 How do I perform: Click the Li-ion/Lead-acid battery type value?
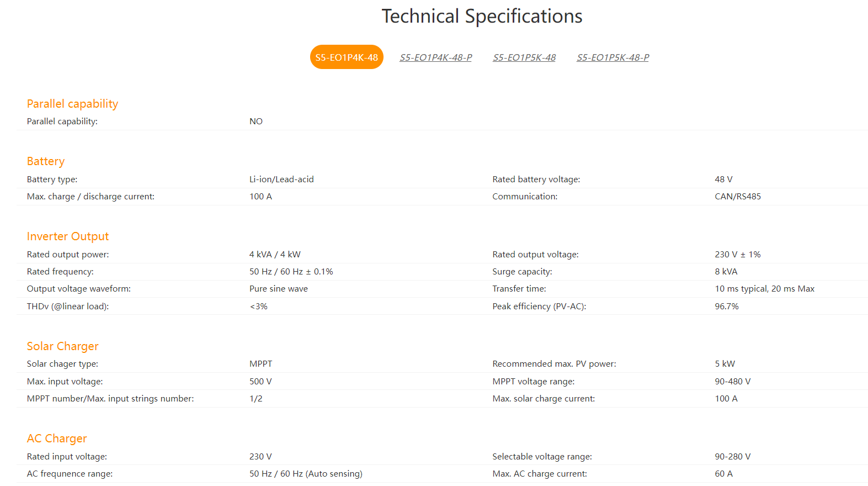281,179
